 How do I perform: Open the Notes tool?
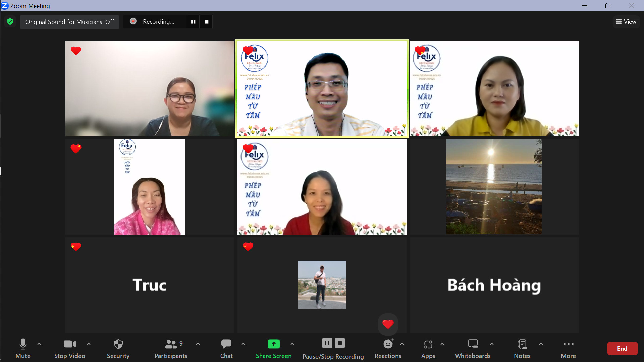tap(522, 349)
